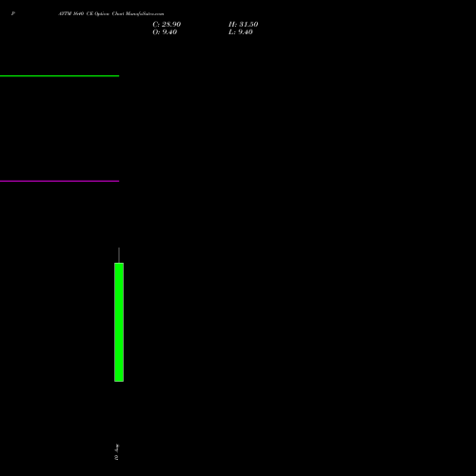476x476 pixels.
Task: Click the open value O: 9.40
Action: [x=165, y=32]
